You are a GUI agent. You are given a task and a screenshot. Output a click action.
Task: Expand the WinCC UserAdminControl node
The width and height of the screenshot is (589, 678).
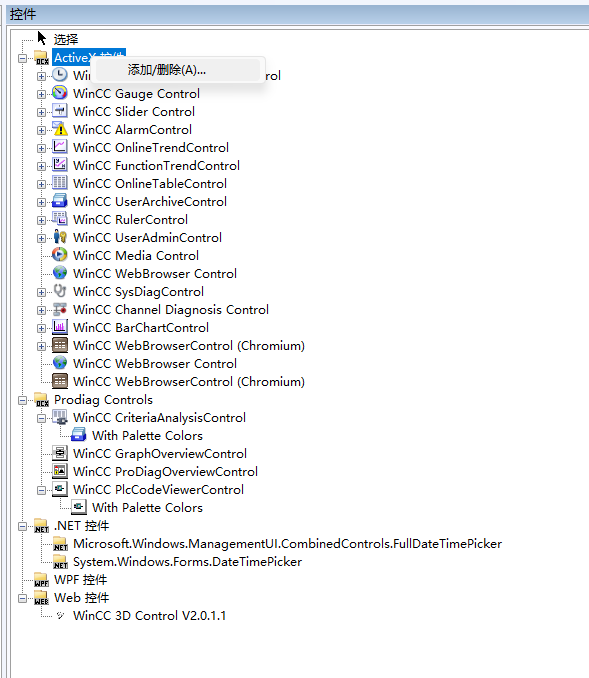click(41, 238)
